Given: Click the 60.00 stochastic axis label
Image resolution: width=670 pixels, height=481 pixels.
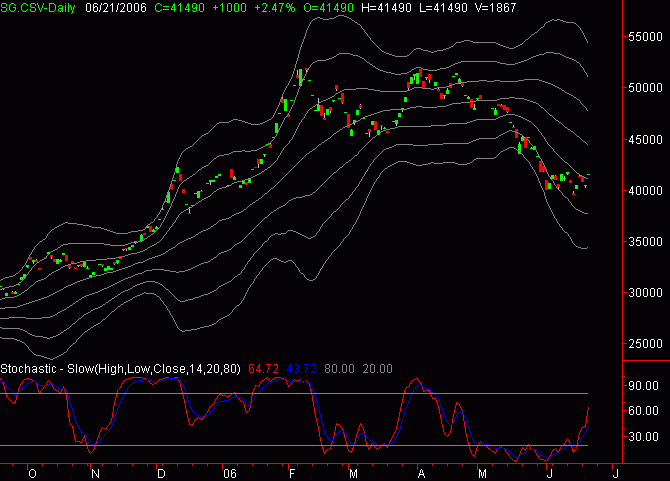Looking at the screenshot, I should (x=644, y=411).
